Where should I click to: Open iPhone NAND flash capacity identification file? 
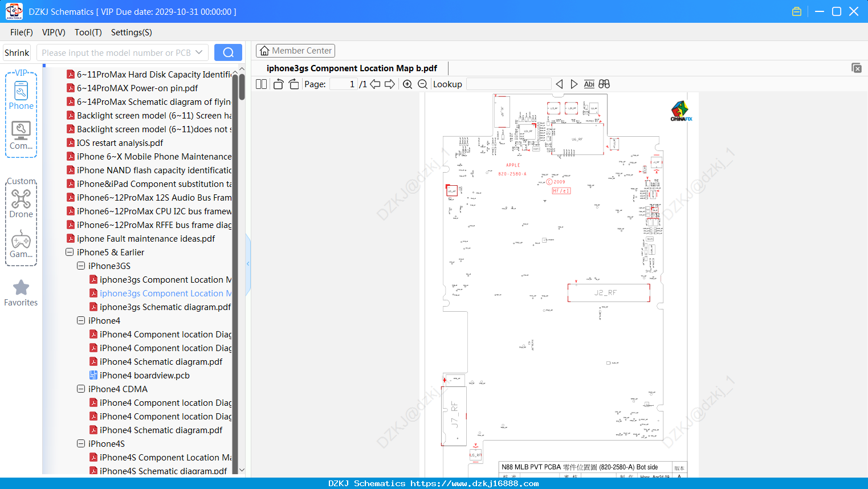tap(154, 170)
